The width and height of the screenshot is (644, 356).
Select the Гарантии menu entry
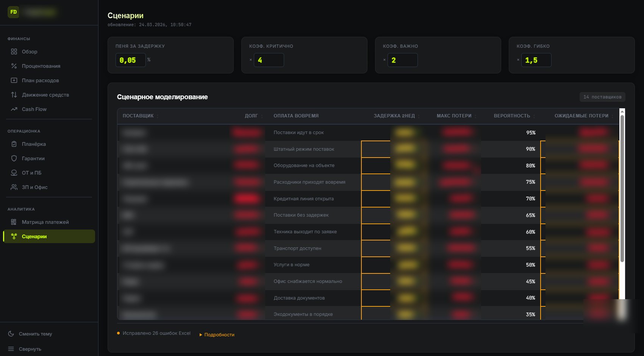click(x=49, y=158)
